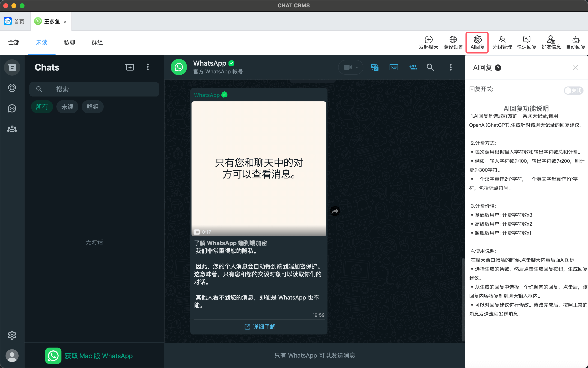588x368 pixels.
Task: Click the forward arrow beside the video message
Action: pos(335,211)
